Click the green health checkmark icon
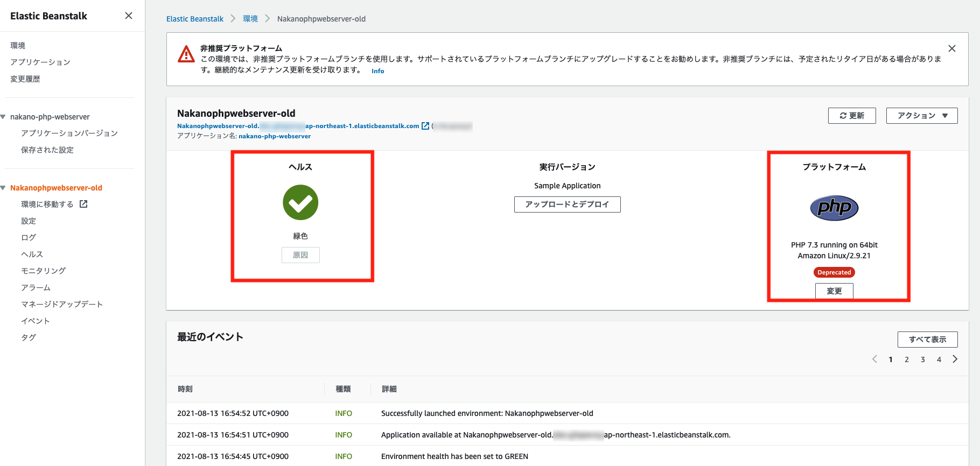Image resolution: width=980 pixels, height=466 pixels. (300, 202)
